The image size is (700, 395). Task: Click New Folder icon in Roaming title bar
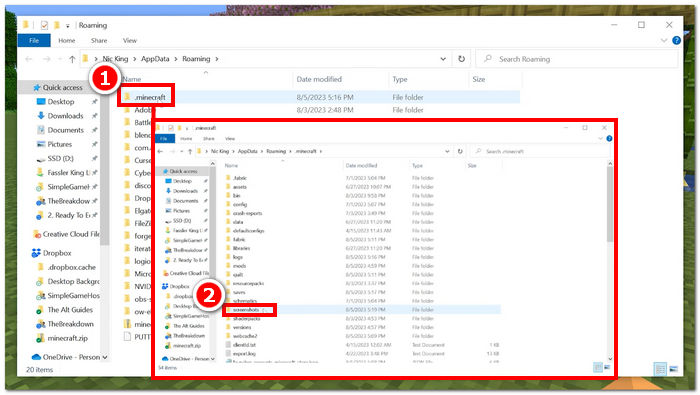click(57, 25)
